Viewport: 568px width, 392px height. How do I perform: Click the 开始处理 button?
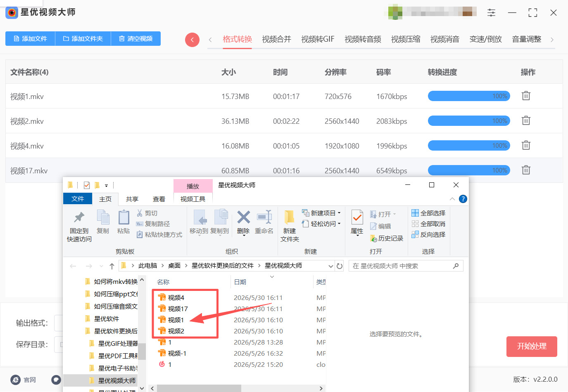[x=532, y=347]
